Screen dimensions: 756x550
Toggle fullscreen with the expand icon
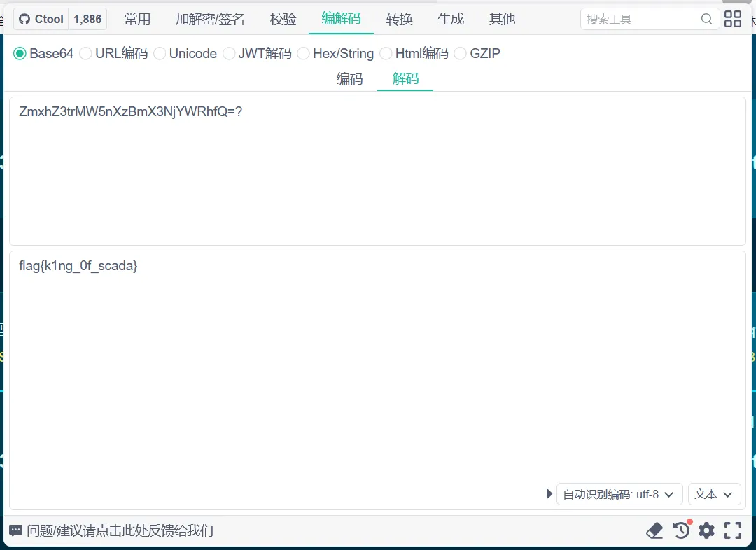tap(733, 530)
